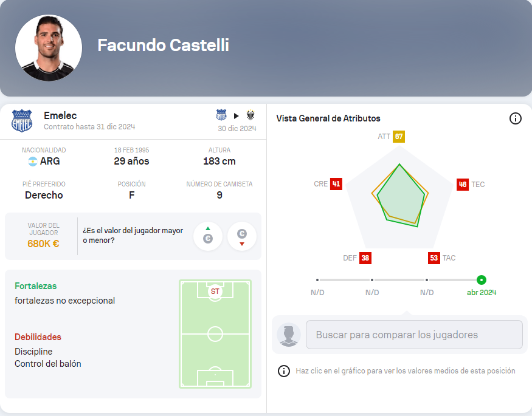Select the second N/D timeline point

[372, 280]
